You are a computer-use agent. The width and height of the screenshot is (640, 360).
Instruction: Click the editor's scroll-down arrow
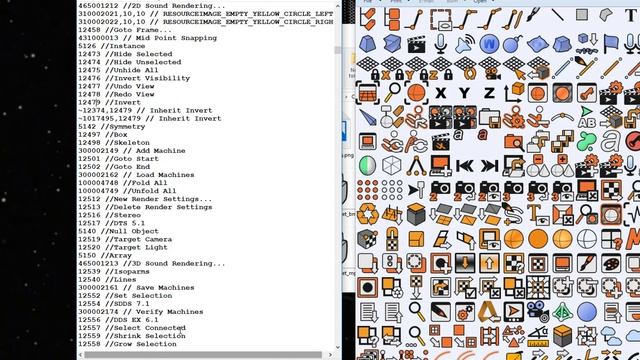(x=338, y=347)
